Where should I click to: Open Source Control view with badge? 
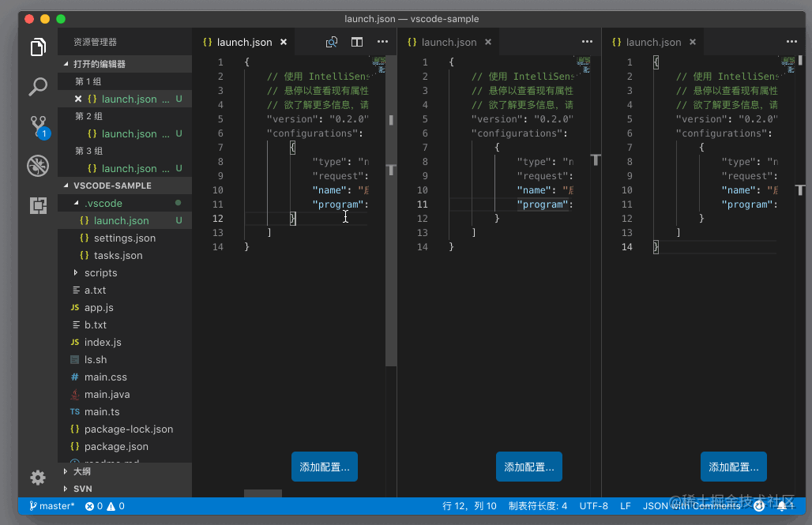point(38,126)
